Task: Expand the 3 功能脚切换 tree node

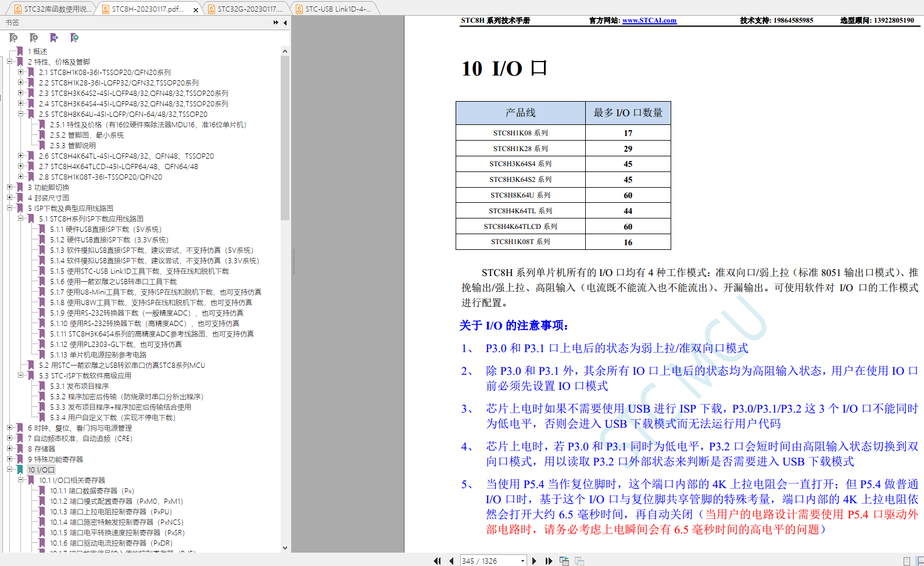Action: pyautogui.click(x=10, y=187)
